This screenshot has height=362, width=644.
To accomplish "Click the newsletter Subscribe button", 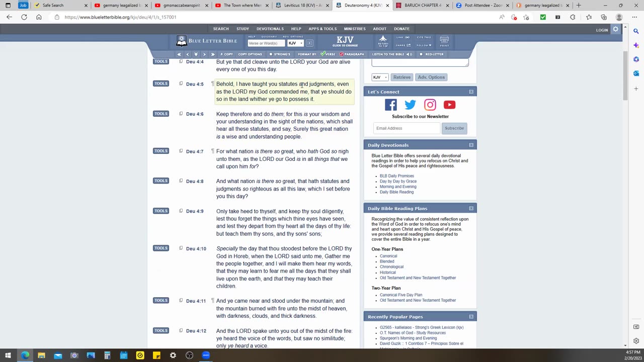I will tap(454, 128).
